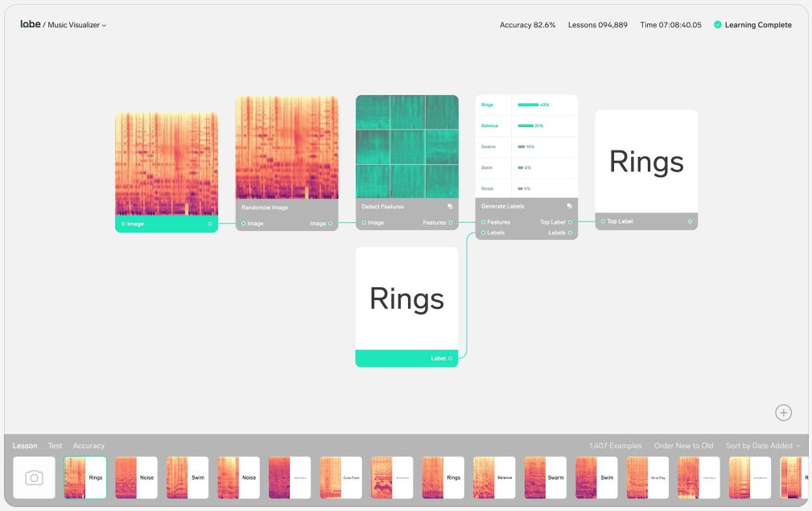
Task: Click the camera capture icon
Action: pos(34,477)
